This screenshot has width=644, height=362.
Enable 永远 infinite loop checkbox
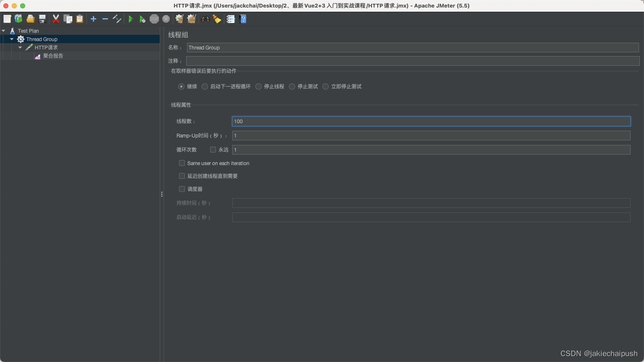213,150
